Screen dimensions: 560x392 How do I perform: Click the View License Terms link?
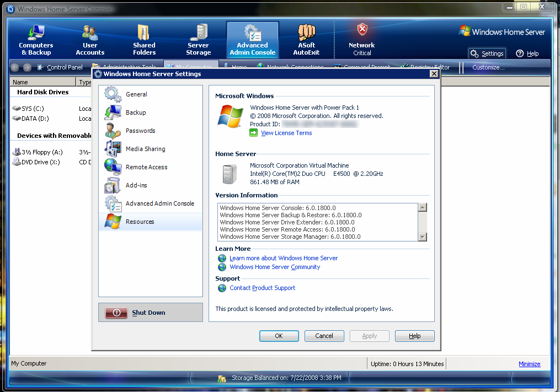point(286,133)
